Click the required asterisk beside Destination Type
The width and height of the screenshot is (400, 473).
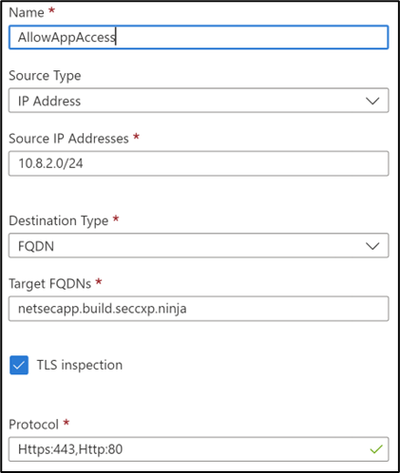click(116, 218)
